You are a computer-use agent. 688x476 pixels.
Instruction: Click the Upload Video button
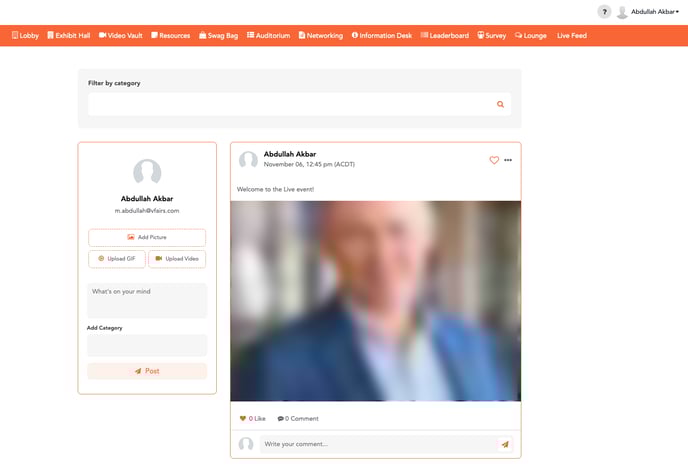177,259
